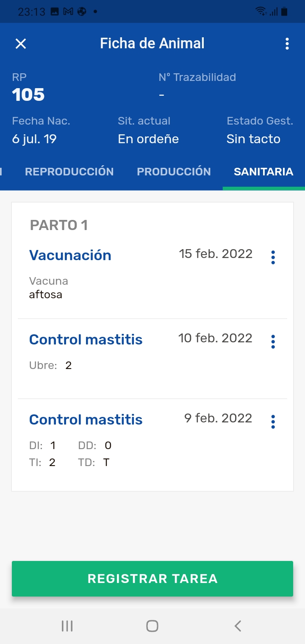
Task: Close the Ficha de Animal screen
Action: coord(21,44)
